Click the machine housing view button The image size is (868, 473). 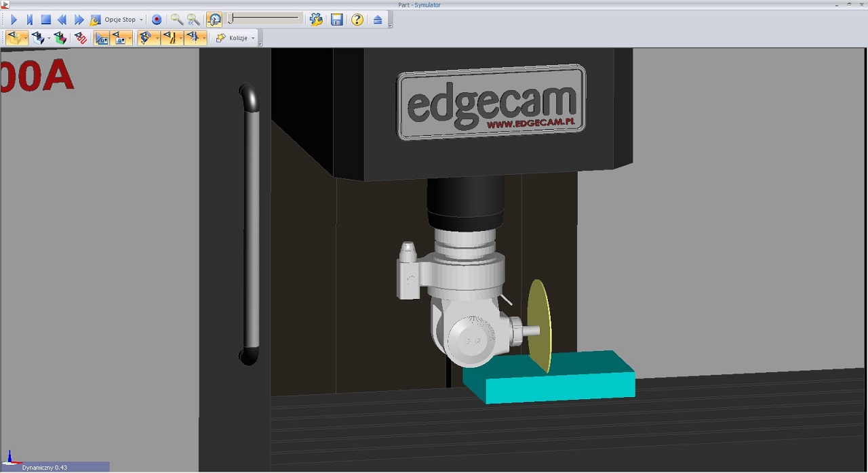(118, 38)
